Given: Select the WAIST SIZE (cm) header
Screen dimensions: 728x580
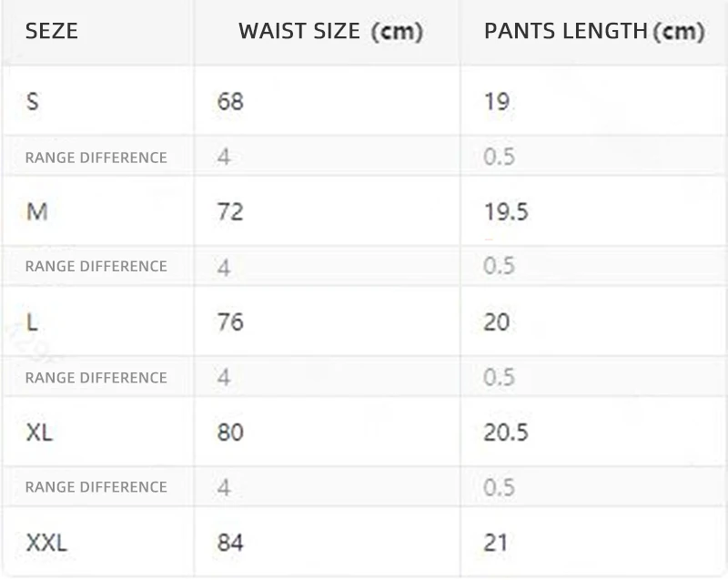Looking at the screenshot, I should 330,32.
